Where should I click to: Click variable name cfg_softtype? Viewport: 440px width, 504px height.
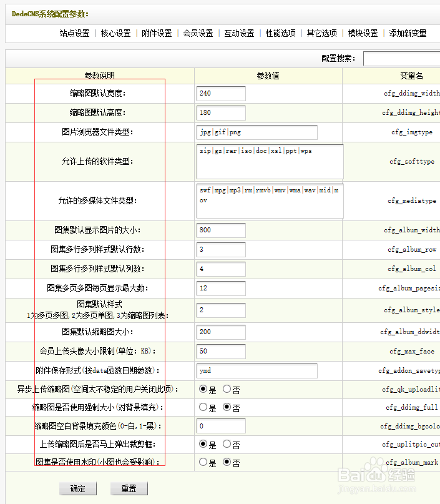412,161
